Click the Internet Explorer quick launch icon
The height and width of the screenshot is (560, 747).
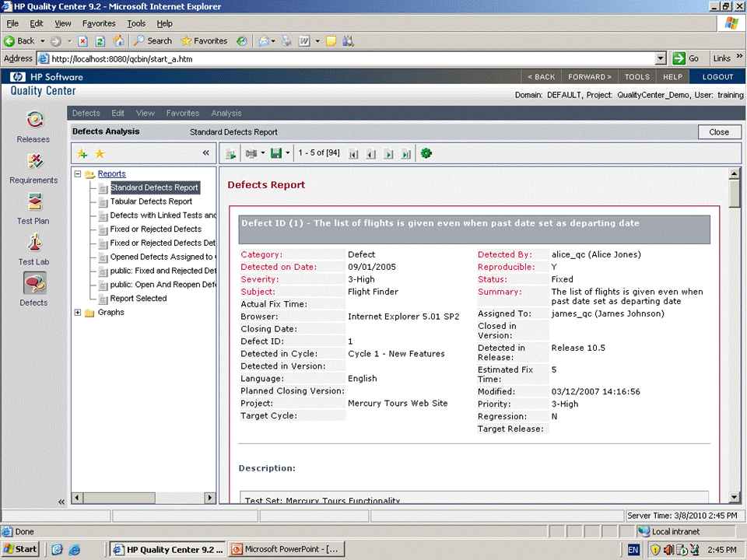pos(75,550)
